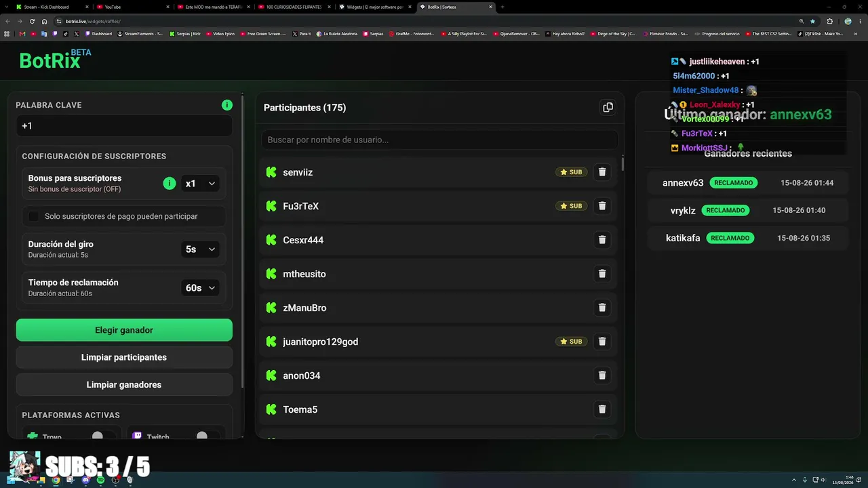Screen dimensions: 868x488
Task: Delete participant senviiz with trash icon
Action: coord(601,172)
